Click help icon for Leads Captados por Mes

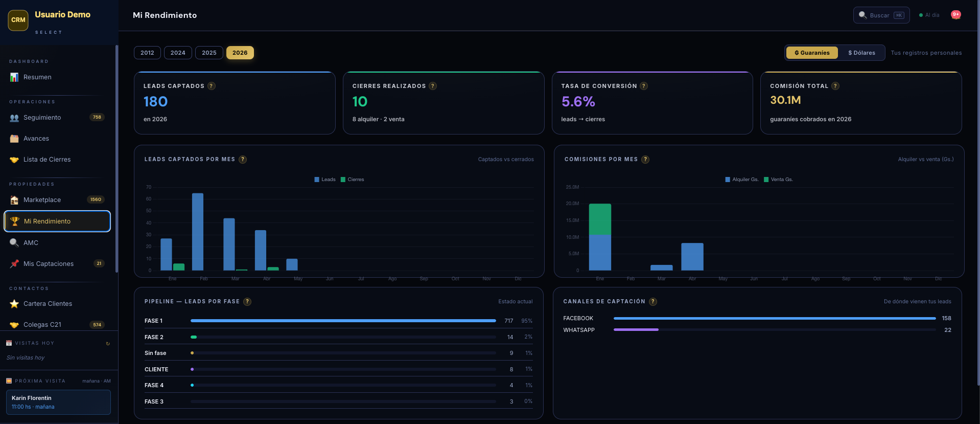pyautogui.click(x=243, y=160)
